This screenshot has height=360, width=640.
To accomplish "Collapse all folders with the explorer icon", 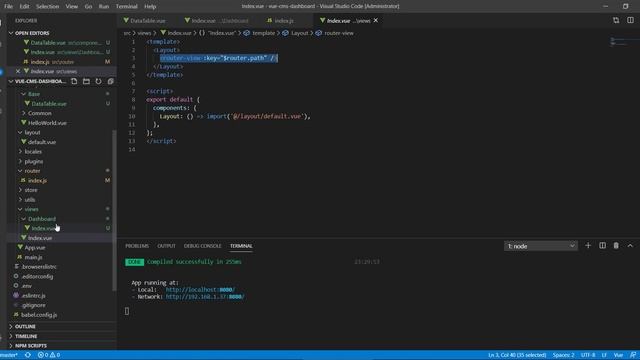I will point(110,81).
